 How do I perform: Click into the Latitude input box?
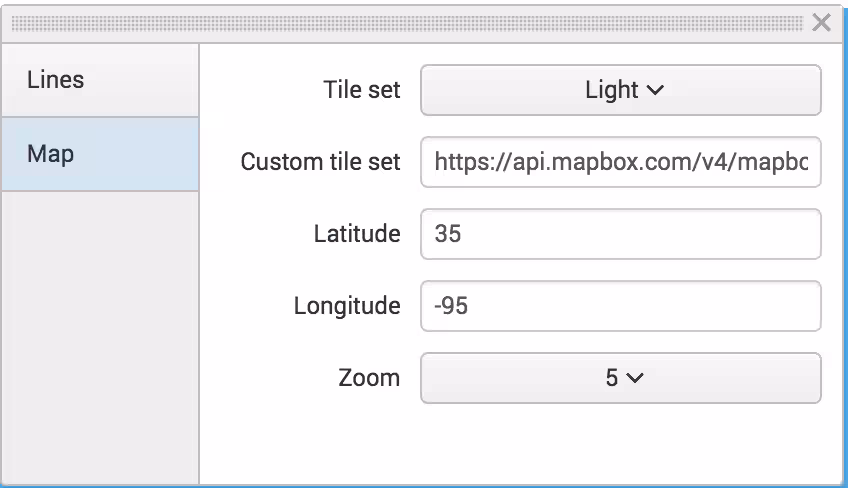click(620, 234)
